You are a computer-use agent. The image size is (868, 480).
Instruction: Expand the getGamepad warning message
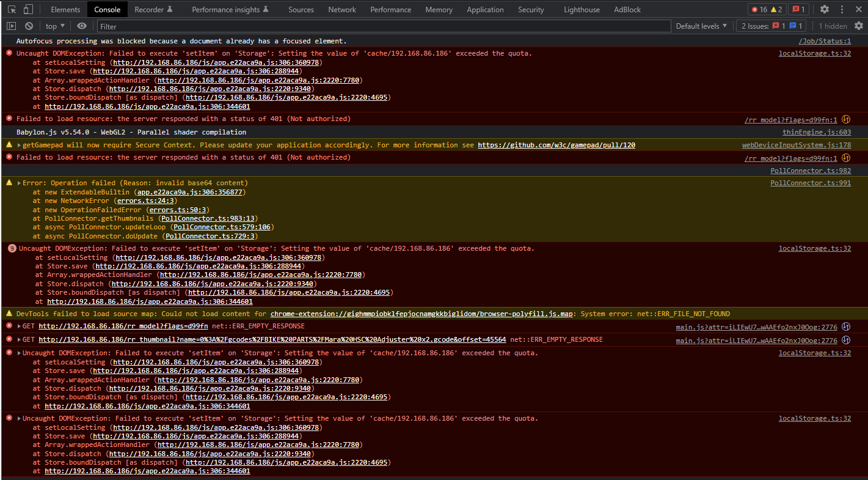[20, 146]
